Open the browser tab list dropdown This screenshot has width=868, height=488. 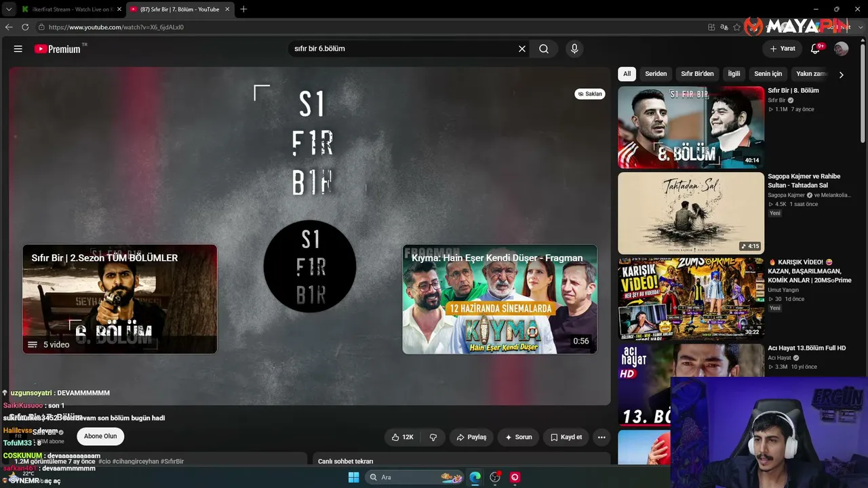[x=8, y=9]
